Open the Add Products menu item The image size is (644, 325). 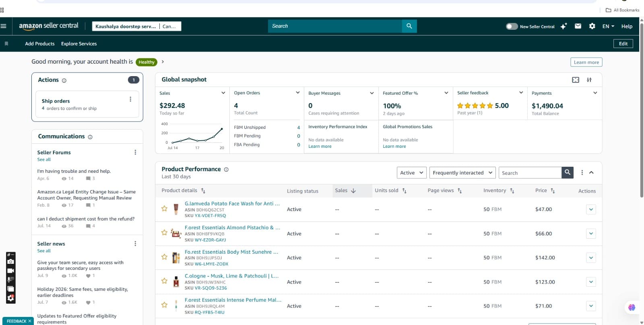pos(40,43)
